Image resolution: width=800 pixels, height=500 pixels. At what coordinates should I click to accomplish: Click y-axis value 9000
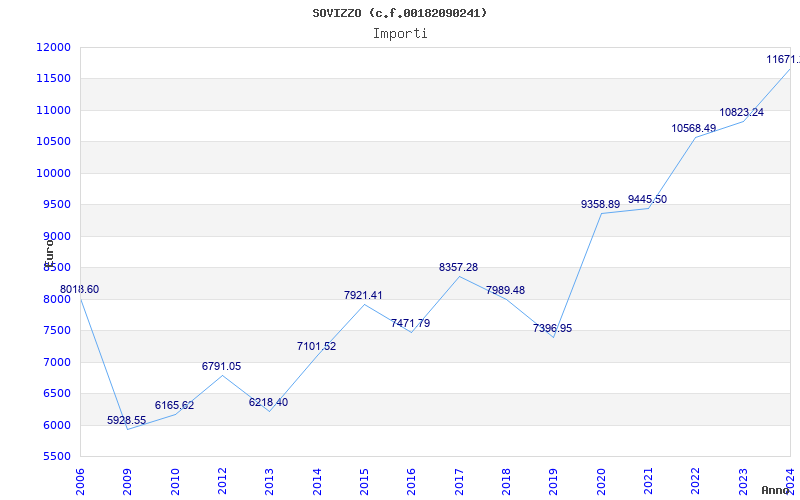(56, 236)
